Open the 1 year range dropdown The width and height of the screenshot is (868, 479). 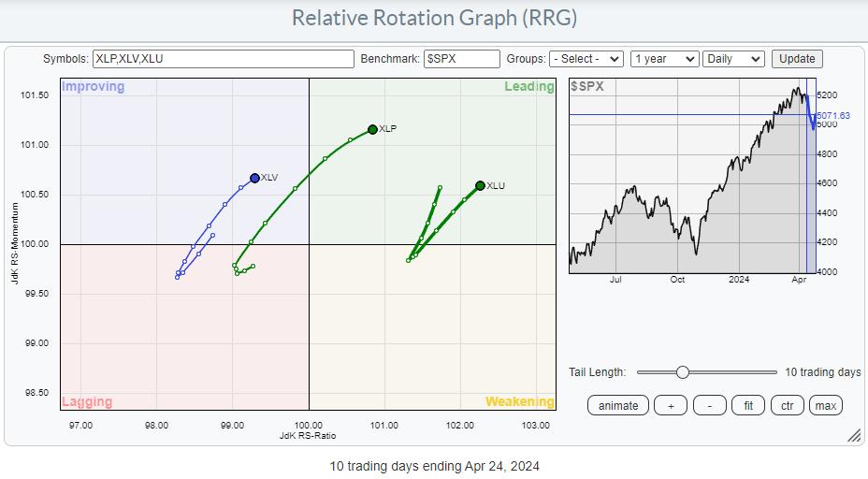click(x=664, y=59)
